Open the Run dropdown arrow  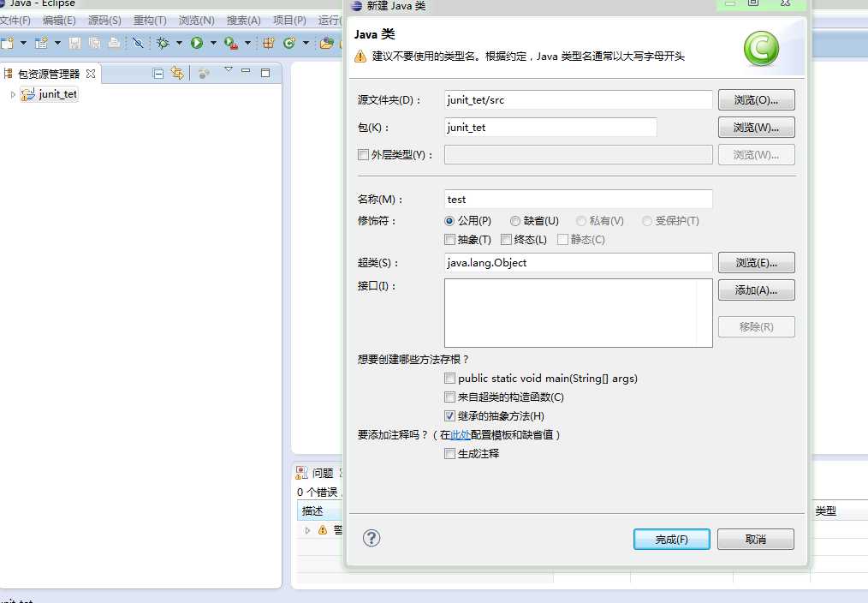click(213, 43)
